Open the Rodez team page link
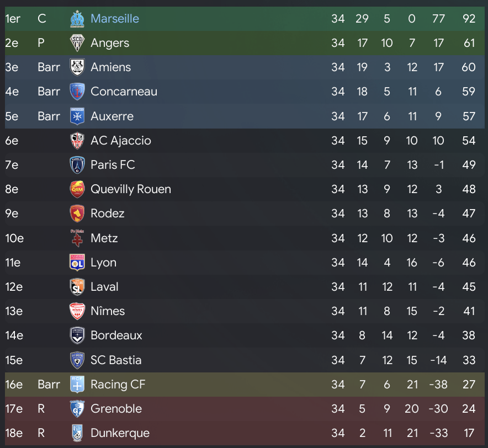 point(108,214)
